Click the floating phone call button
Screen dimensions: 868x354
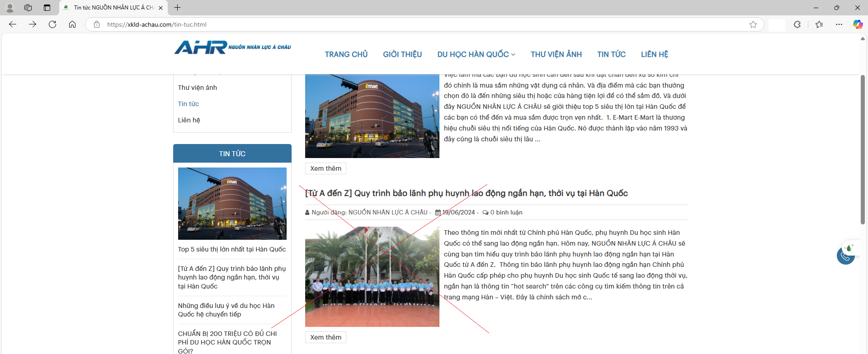click(845, 256)
